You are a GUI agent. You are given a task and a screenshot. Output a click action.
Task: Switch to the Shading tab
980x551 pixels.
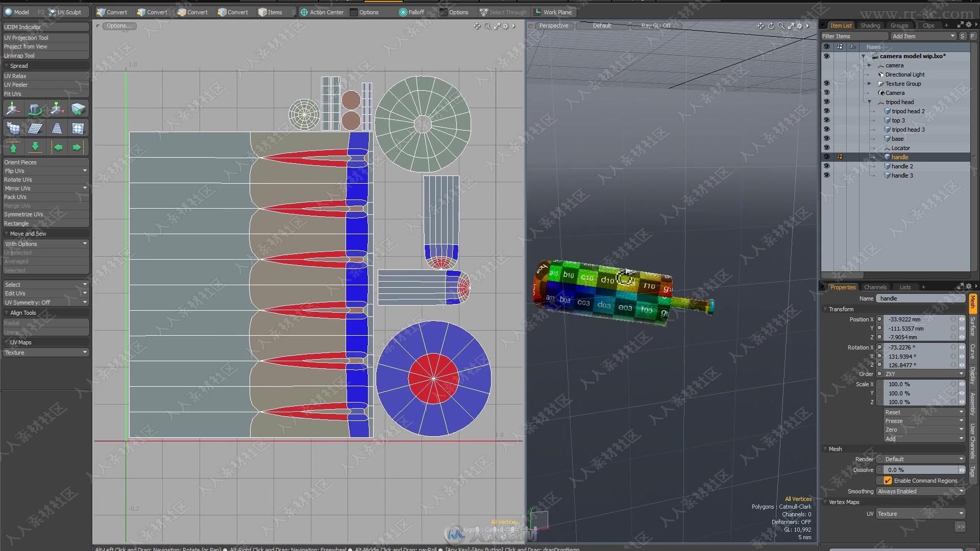(870, 26)
